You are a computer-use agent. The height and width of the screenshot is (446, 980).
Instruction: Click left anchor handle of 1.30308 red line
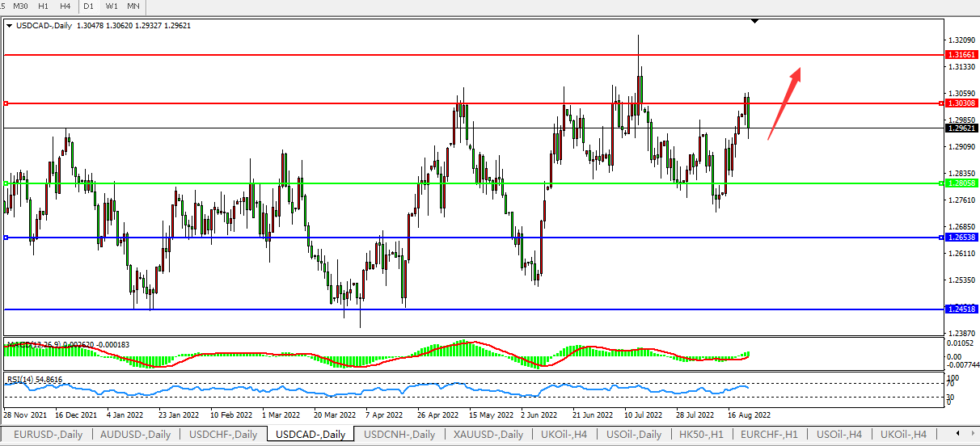tap(6, 103)
